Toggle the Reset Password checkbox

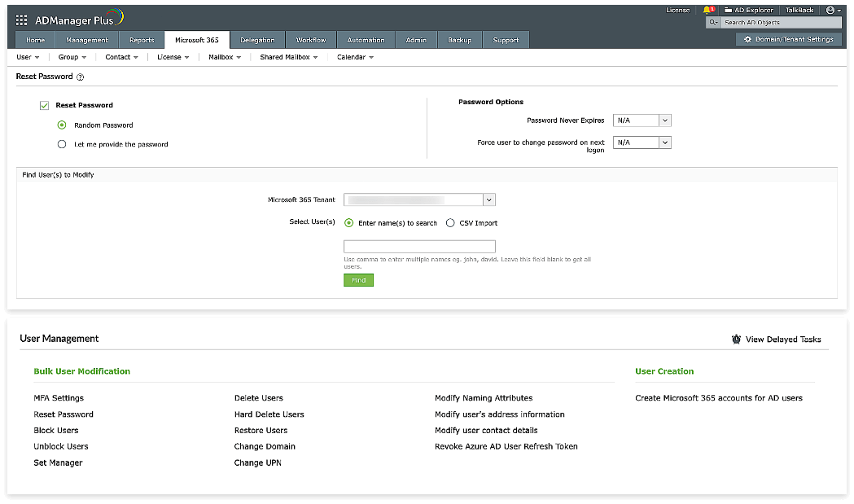pos(45,106)
